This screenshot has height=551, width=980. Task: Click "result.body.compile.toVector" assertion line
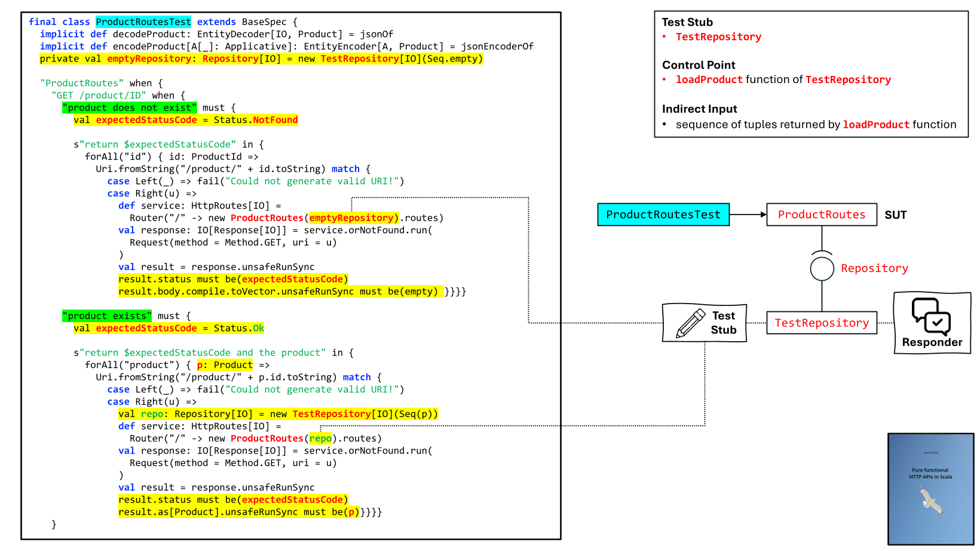281,291
